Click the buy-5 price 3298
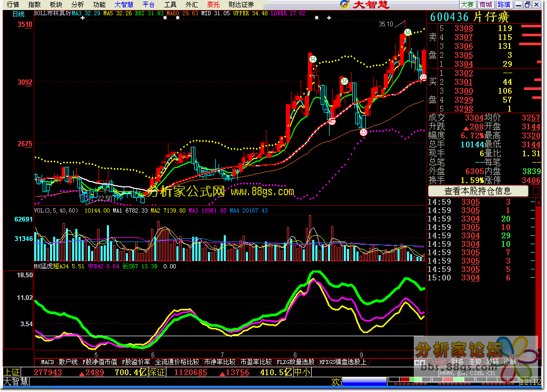547x392 pixels. [x=464, y=109]
